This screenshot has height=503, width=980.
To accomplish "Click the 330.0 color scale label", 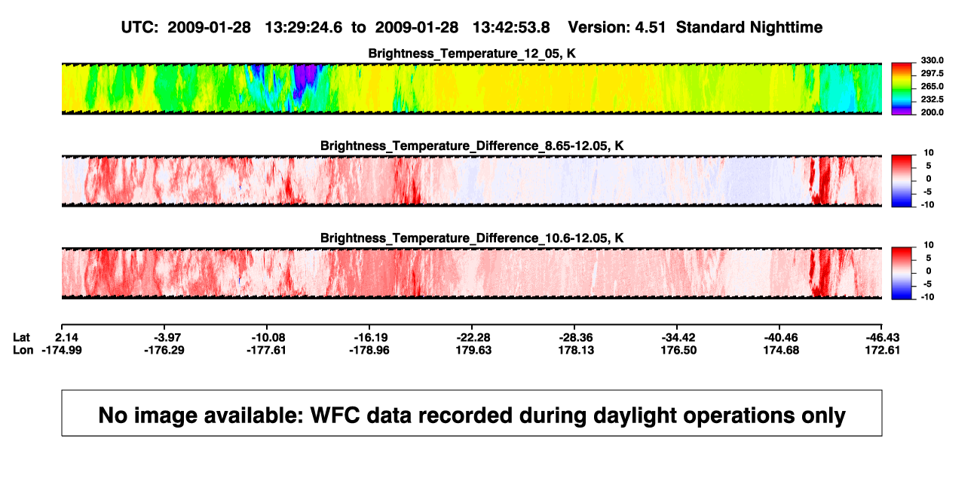I will (x=932, y=60).
